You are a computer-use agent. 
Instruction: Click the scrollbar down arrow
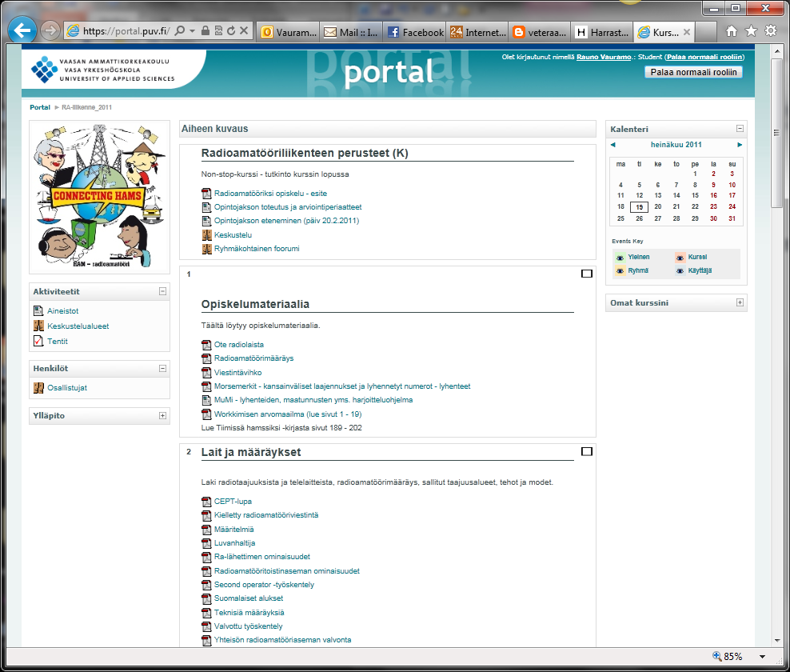click(776, 640)
